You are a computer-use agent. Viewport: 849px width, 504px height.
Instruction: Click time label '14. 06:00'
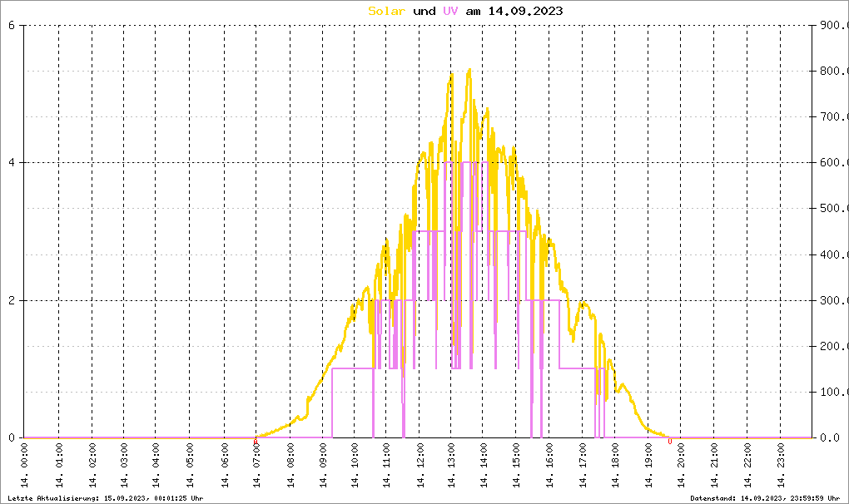point(224,466)
